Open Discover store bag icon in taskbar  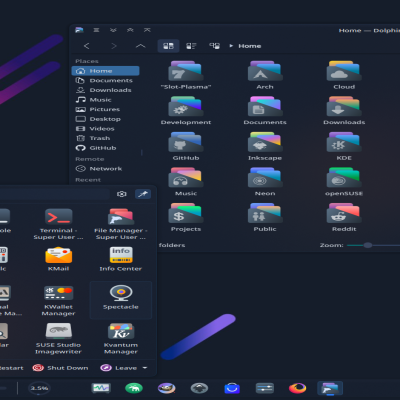coord(232,388)
